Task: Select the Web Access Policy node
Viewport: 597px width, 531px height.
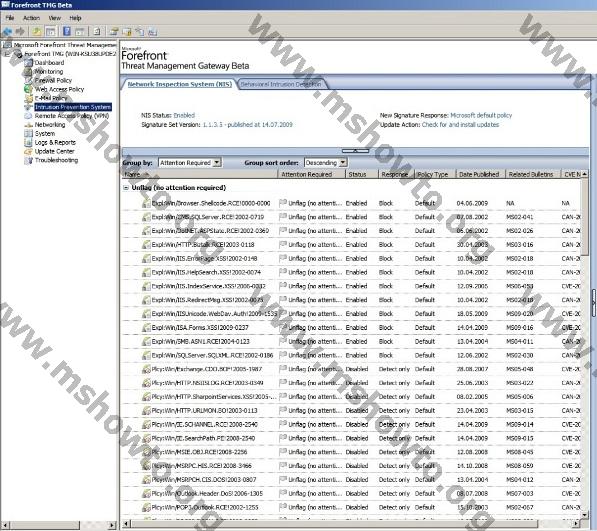Action: pyautogui.click(x=59, y=89)
